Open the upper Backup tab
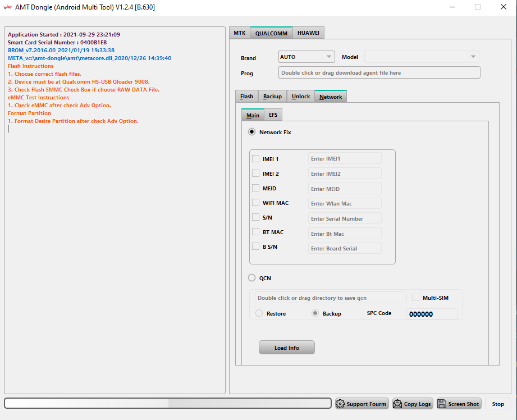 272,97
